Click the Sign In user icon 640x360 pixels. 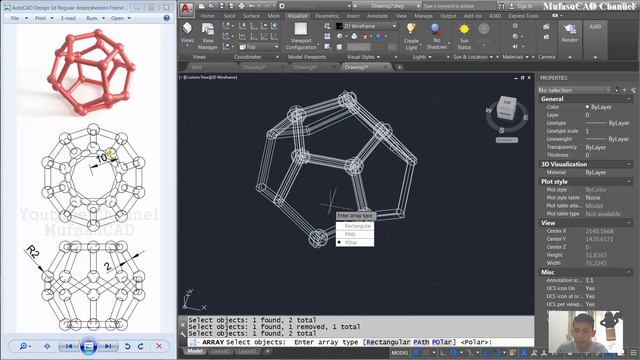click(511, 6)
